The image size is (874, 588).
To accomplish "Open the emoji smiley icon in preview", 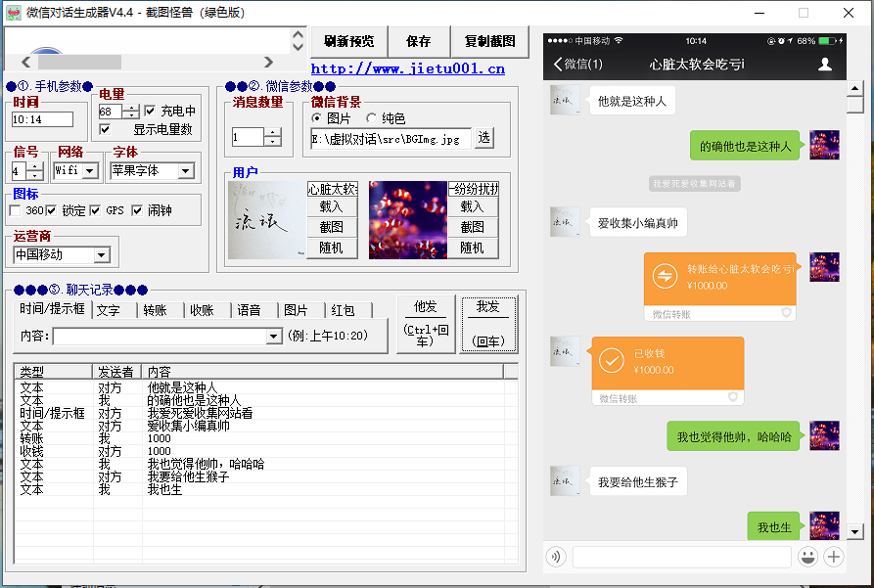I will pos(807,557).
